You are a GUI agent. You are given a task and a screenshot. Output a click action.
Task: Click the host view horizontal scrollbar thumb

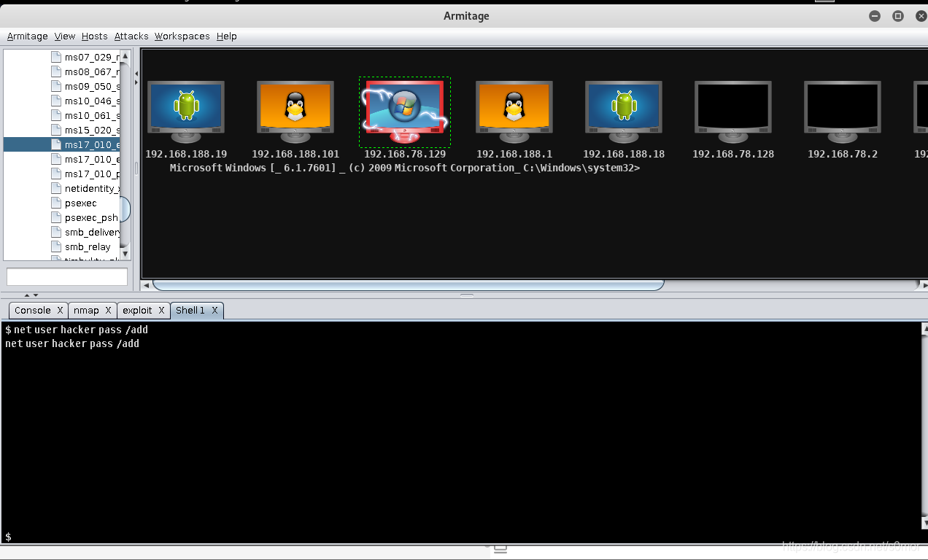click(409, 285)
